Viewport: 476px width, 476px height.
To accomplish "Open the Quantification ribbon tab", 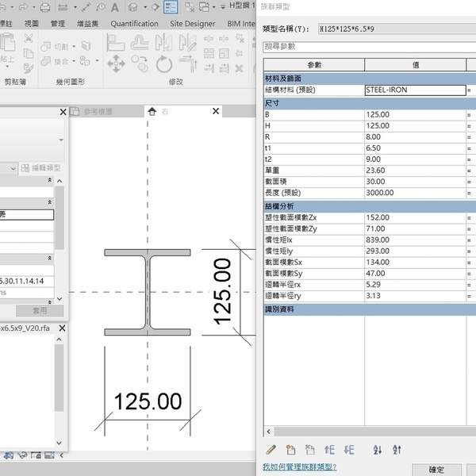I will click(134, 24).
